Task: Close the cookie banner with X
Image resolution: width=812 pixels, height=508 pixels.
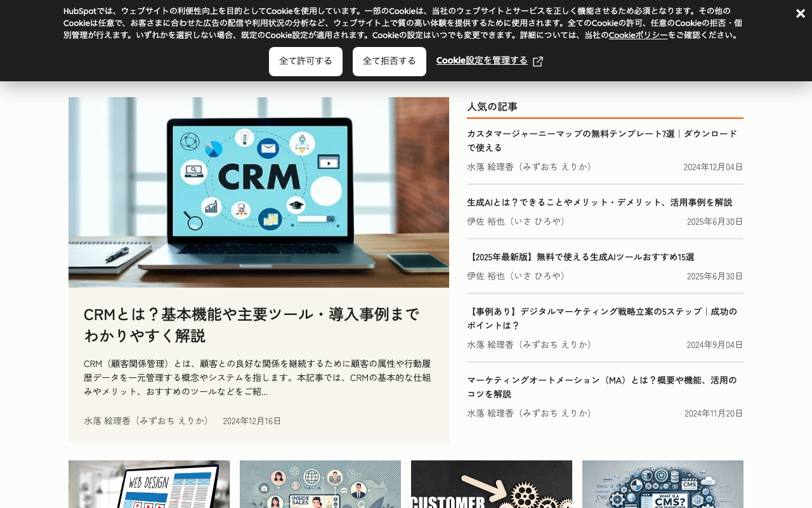Action: pos(801,13)
